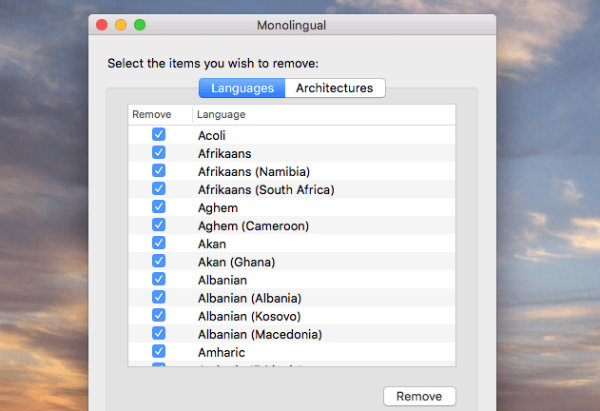
Task: Select the Albanian (Macedonia) row
Action: point(292,334)
